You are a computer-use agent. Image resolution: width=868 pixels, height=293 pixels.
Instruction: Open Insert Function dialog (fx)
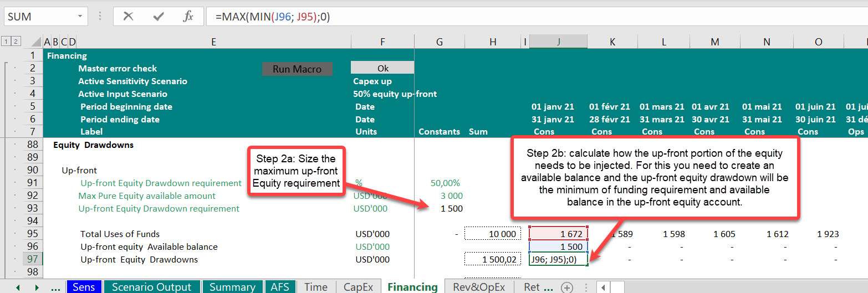pos(188,17)
